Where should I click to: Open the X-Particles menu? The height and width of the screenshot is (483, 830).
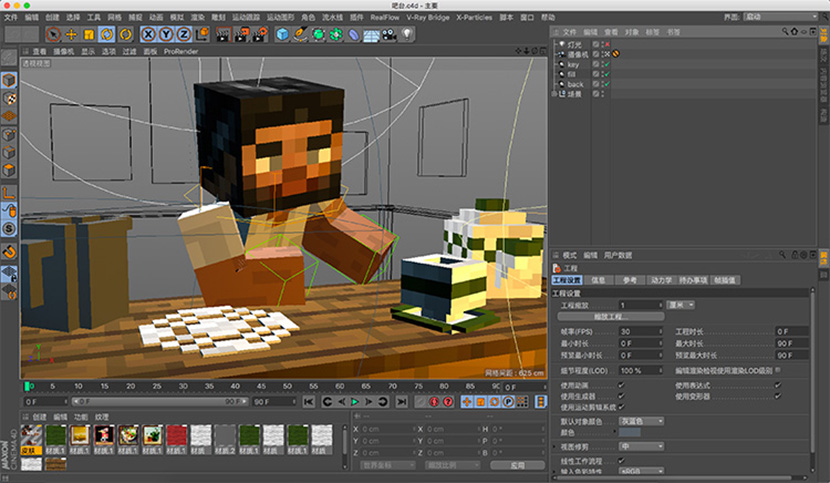pos(474,17)
